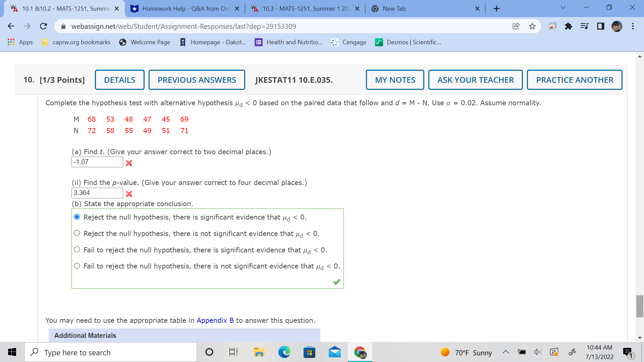Show hidden system tray icons
The width and height of the screenshot is (644, 362).
[x=505, y=352]
